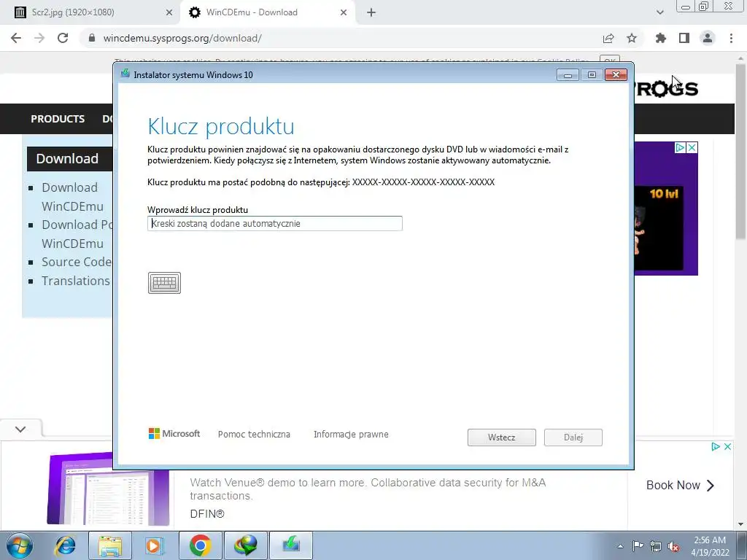This screenshot has height=560, width=747.
Task: Reload the page in Chrome
Action: tap(63, 38)
